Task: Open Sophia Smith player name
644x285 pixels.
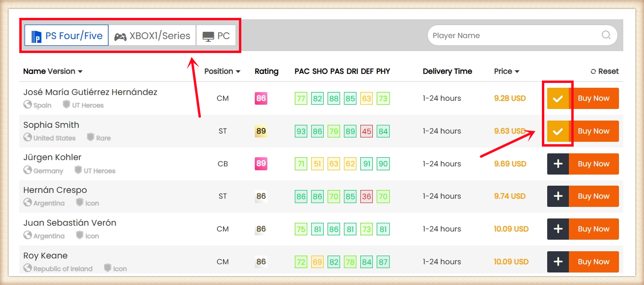Action: click(x=51, y=125)
